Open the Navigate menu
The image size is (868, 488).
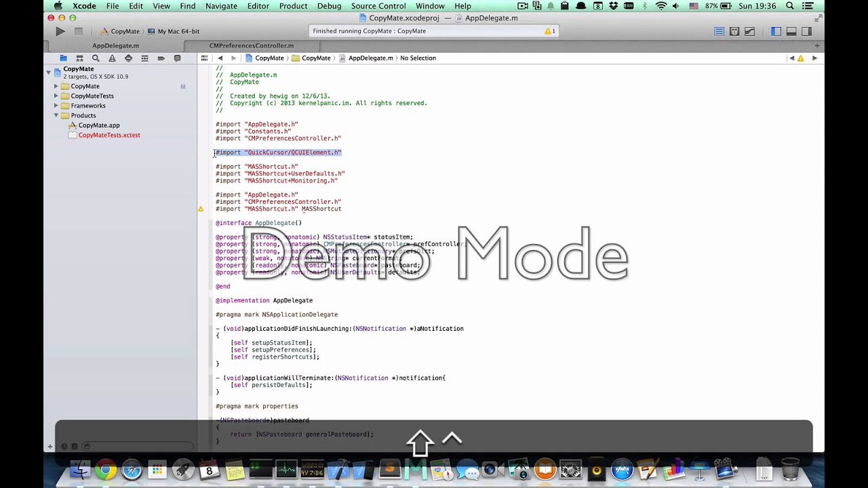tap(221, 5)
